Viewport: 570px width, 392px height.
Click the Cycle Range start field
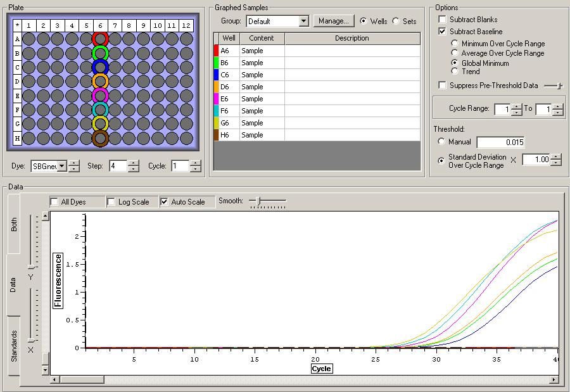pyautogui.click(x=502, y=109)
